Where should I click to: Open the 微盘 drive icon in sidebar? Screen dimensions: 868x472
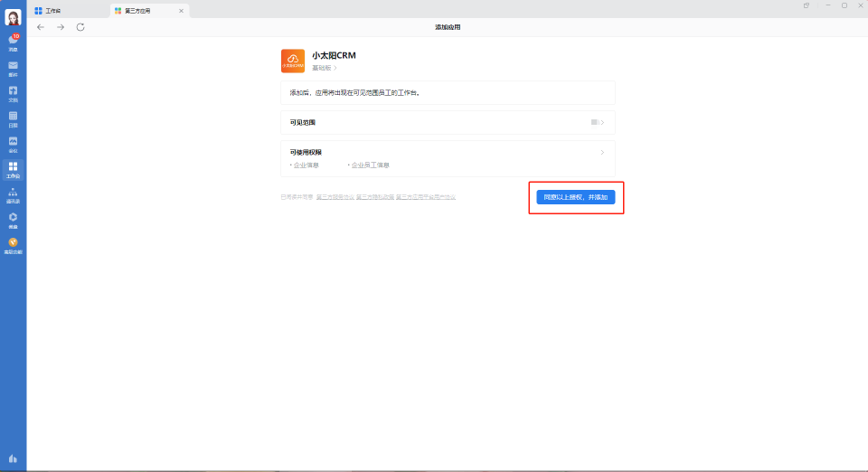13,219
